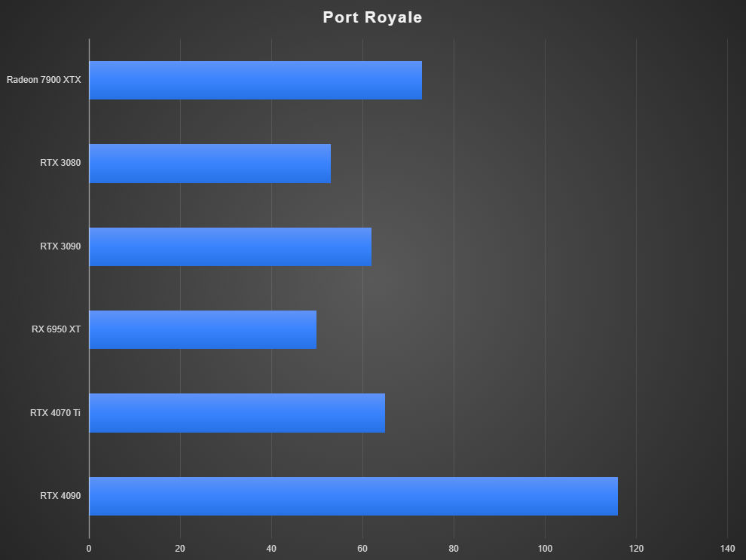The height and width of the screenshot is (560, 746).
Task: Click the Radeon 7900 XTX bar
Action: 255,80
